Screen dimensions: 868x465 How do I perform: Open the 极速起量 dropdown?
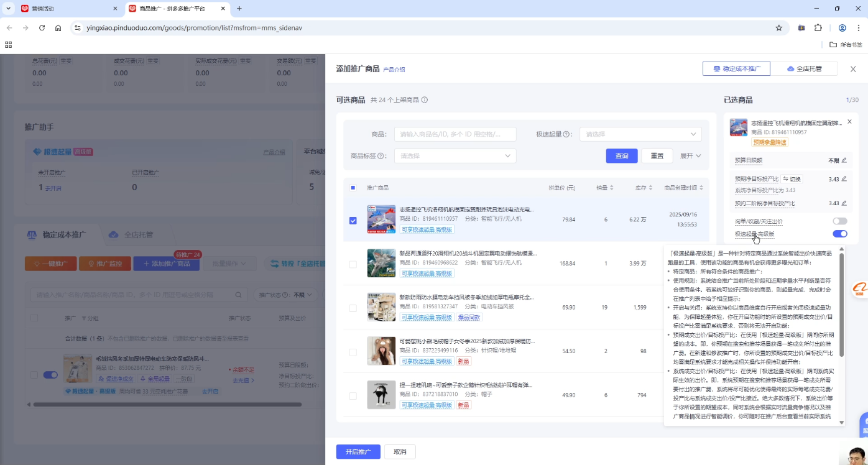640,134
